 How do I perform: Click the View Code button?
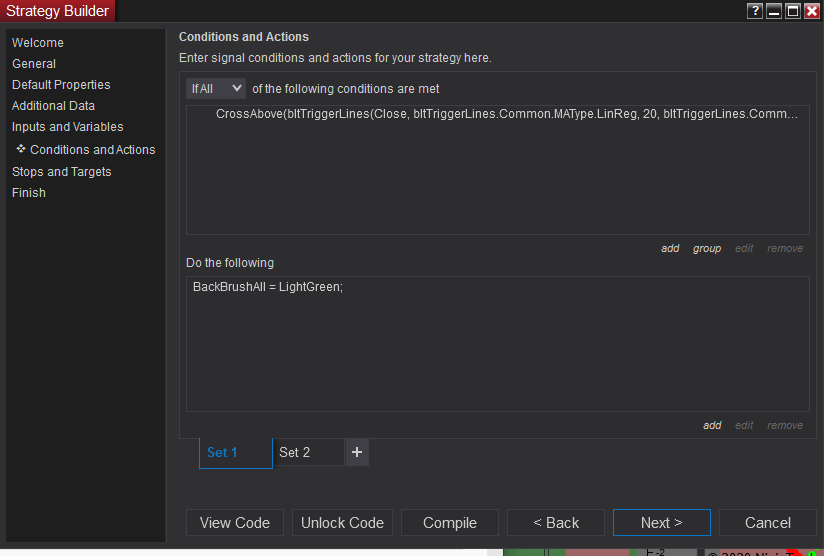235,522
